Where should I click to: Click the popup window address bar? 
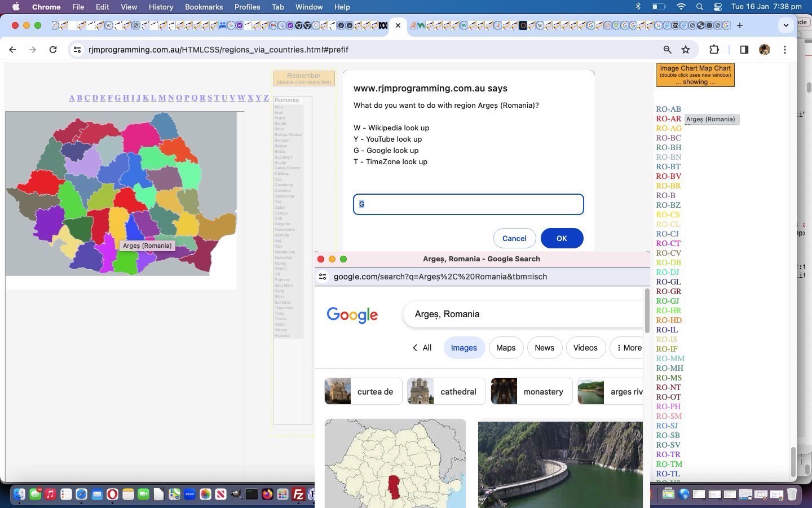tap(482, 277)
